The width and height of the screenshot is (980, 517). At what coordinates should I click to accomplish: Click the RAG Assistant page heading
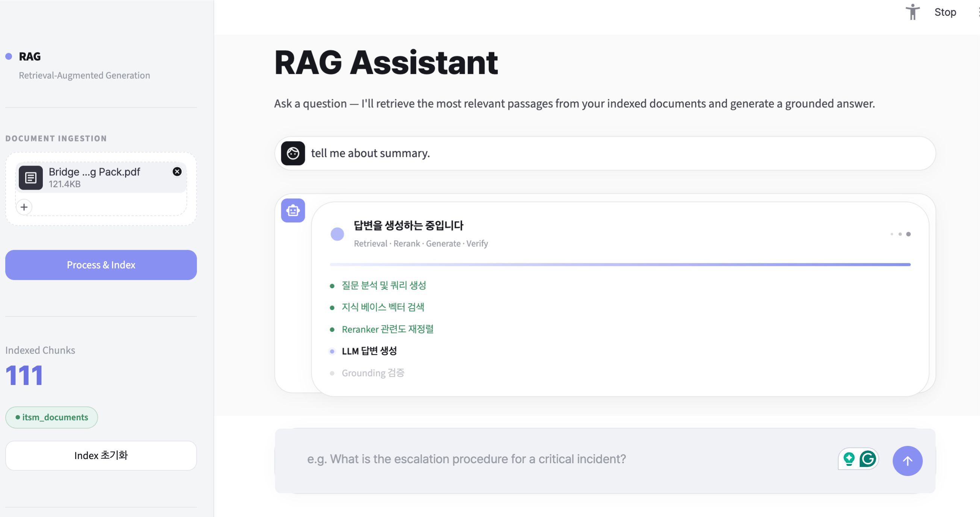click(x=386, y=62)
